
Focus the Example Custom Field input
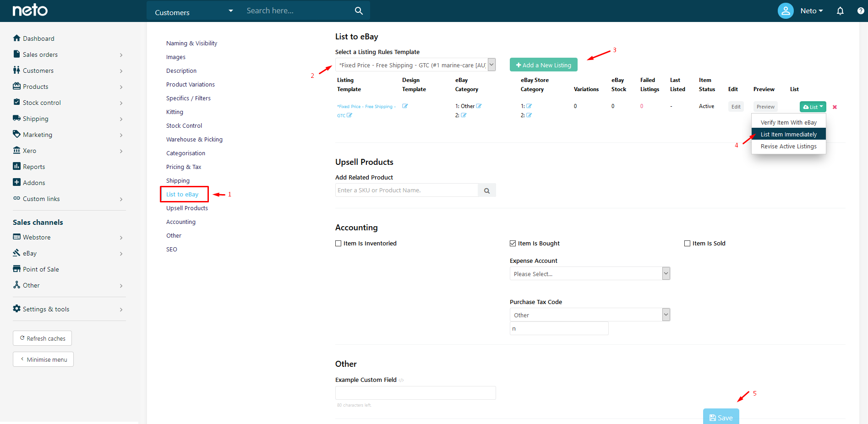coord(415,393)
